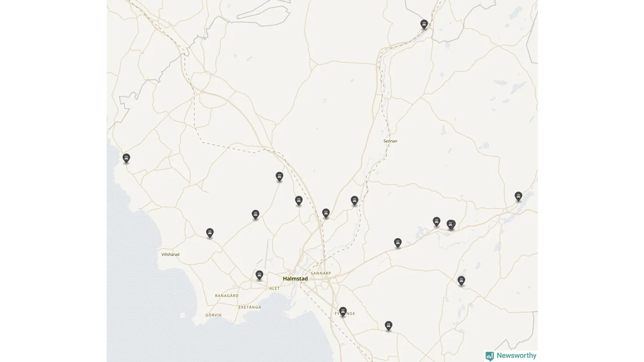The width and height of the screenshot is (644, 362).
Task: Click the marker on the road junction north of Halmstad
Action: [x=326, y=213]
